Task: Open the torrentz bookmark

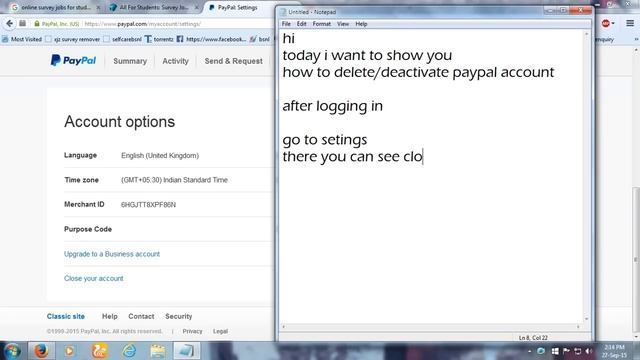Action: (159, 39)
